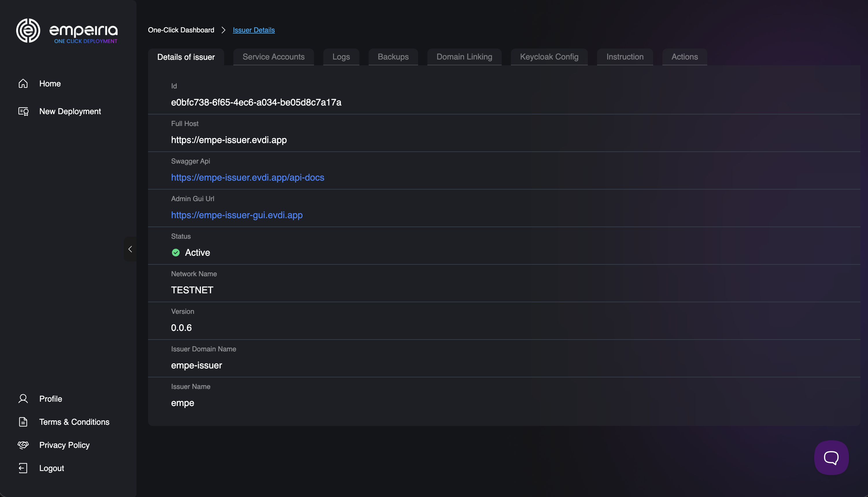This screenshot has height=497, width=868.
Task: Click the Network Name value TESTNET
Action: pyautogui.click(x=192, y=290)
